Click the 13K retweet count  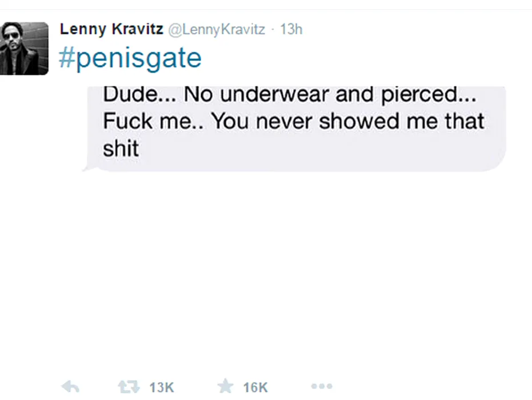point(162,387)
